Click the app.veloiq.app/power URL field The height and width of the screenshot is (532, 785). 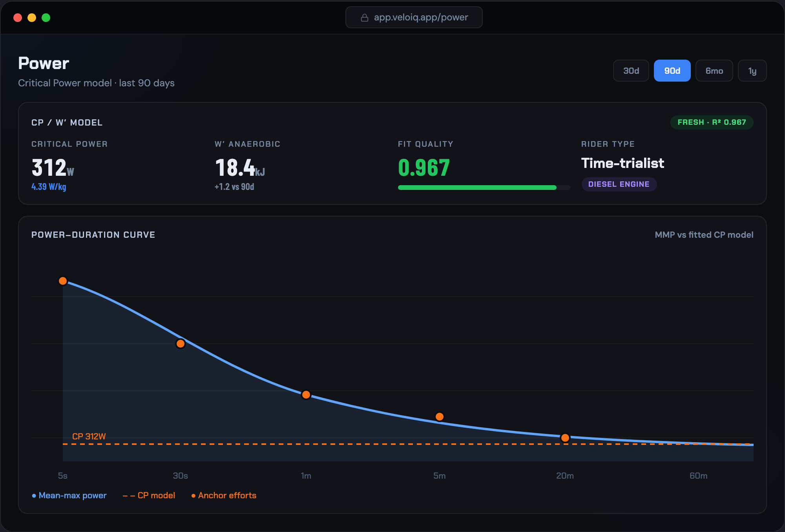[x=414, y=17]
